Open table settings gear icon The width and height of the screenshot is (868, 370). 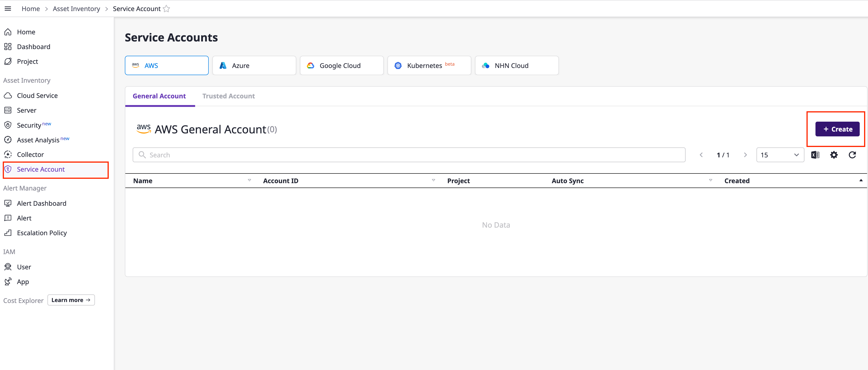pos(834,155)
